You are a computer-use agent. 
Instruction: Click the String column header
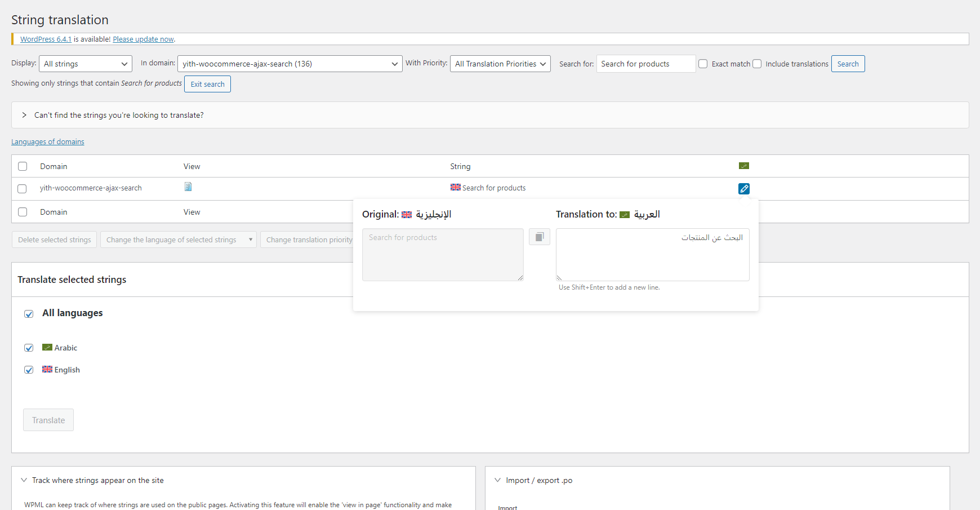click(x=460, y=166)
